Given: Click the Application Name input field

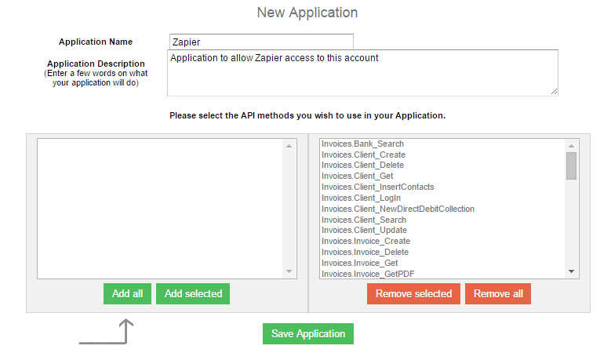Looking at the screenshot, I should click(261, 42).
